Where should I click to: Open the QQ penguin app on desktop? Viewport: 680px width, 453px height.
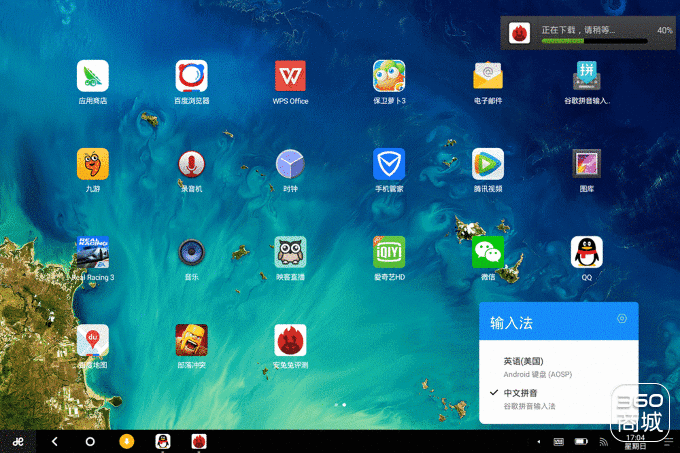point(587,252)
